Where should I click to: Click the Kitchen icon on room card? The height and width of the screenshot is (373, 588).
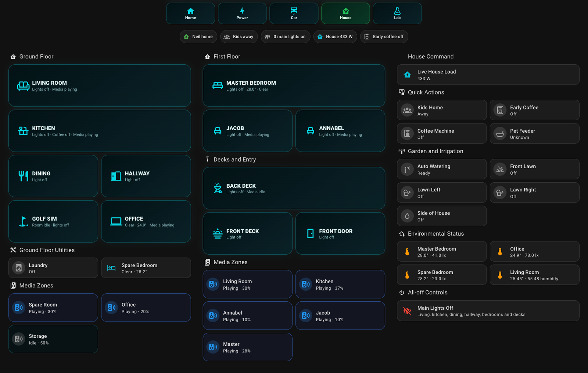23,131
